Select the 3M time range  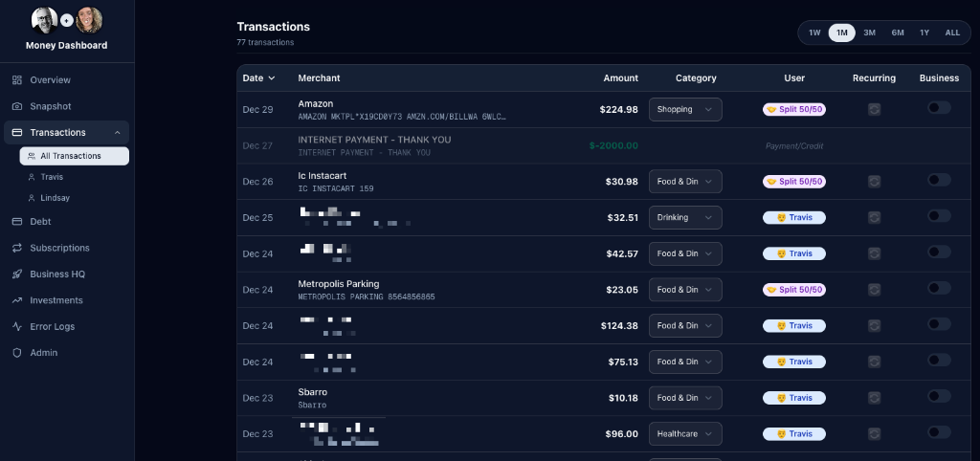coord(869,33)
